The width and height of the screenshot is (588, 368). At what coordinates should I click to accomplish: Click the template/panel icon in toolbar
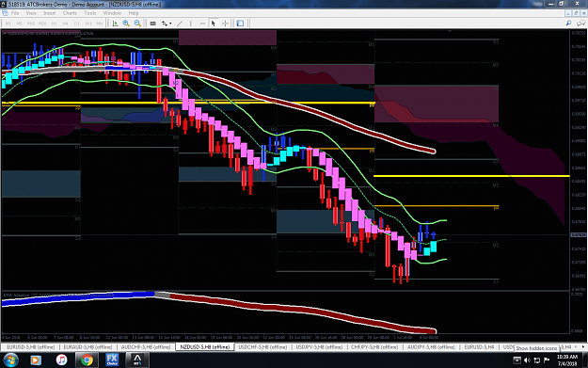coord(240,24)
